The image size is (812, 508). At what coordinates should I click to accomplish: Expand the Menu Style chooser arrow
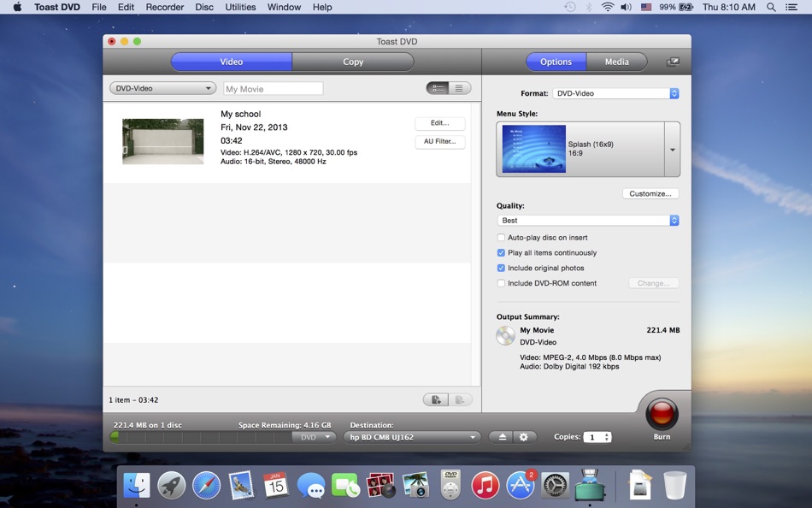coord(672,150)
